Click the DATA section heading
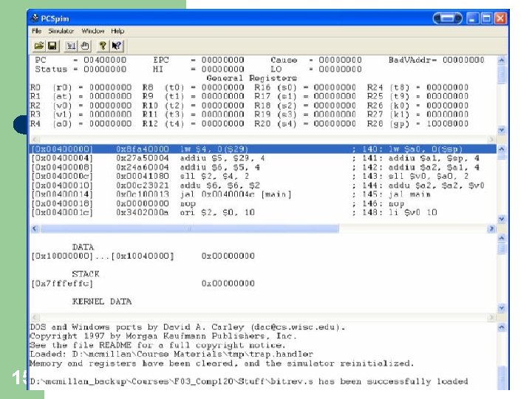Screen dimensions: 532x399 [x=83, y=247]
